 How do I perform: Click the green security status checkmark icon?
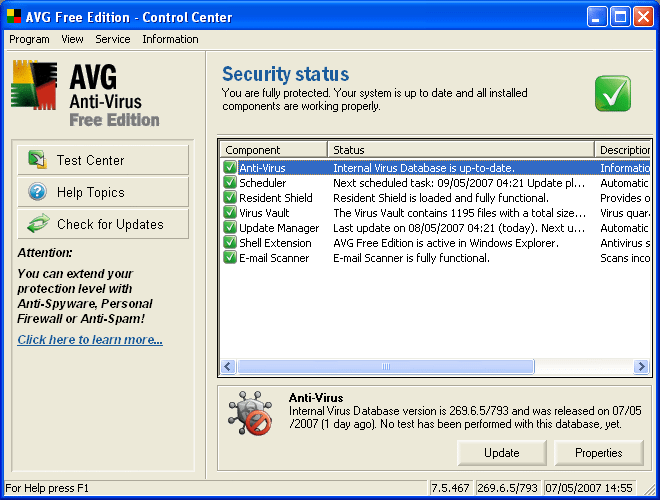click(x=613, y=93)
